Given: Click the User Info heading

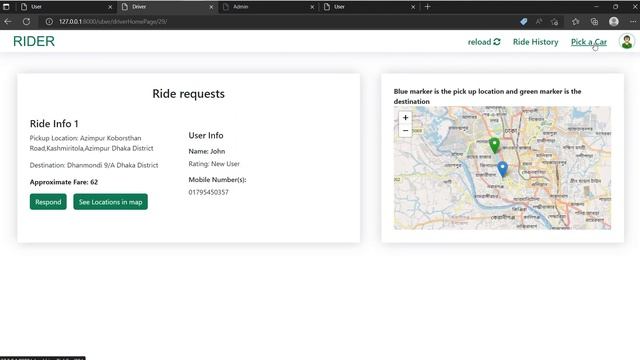Looking at the screenshot, I should click(206, 135).
